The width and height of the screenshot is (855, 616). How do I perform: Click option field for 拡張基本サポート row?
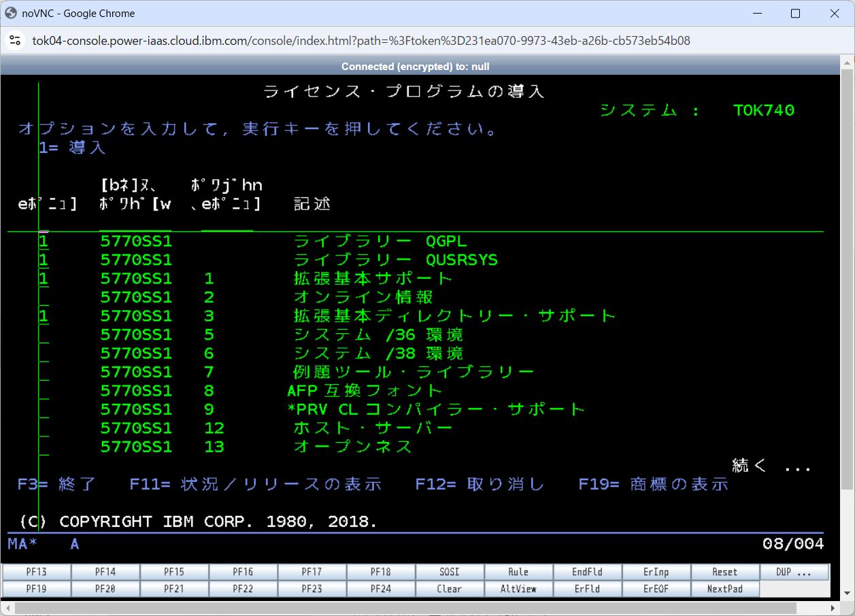coord(44,279)
